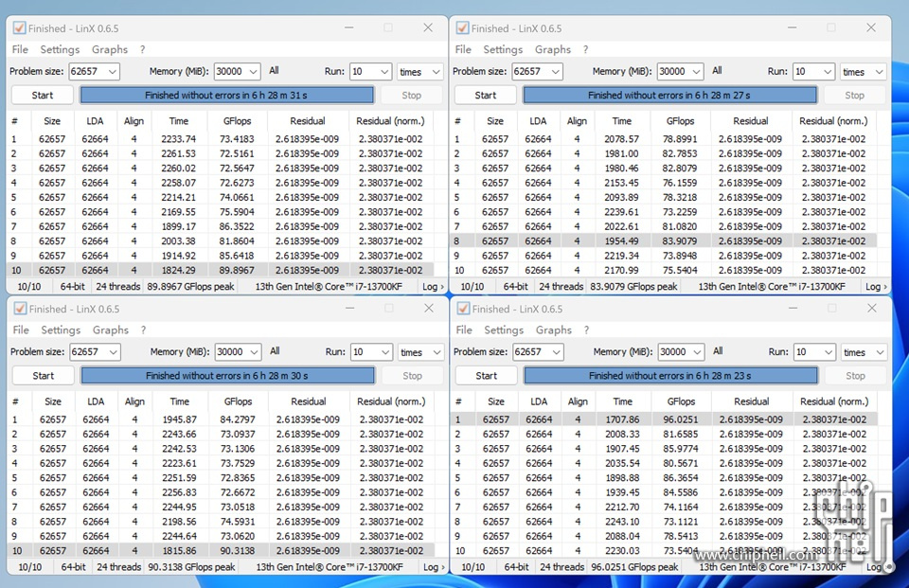This screenshot has height=588, width=909.
Task: Click the time cell 1707.86
Action: tap(622, 419)
